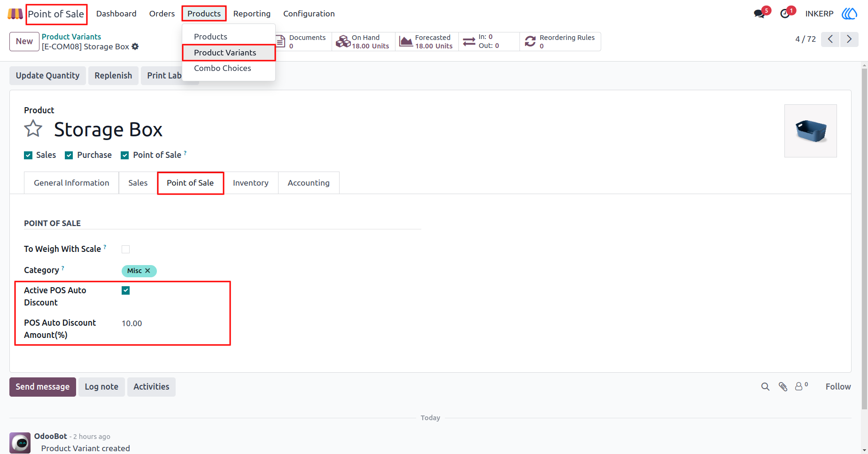Click the New button
Image resolution: width=868 pixels, height=454 pixels.
point(24,41)
